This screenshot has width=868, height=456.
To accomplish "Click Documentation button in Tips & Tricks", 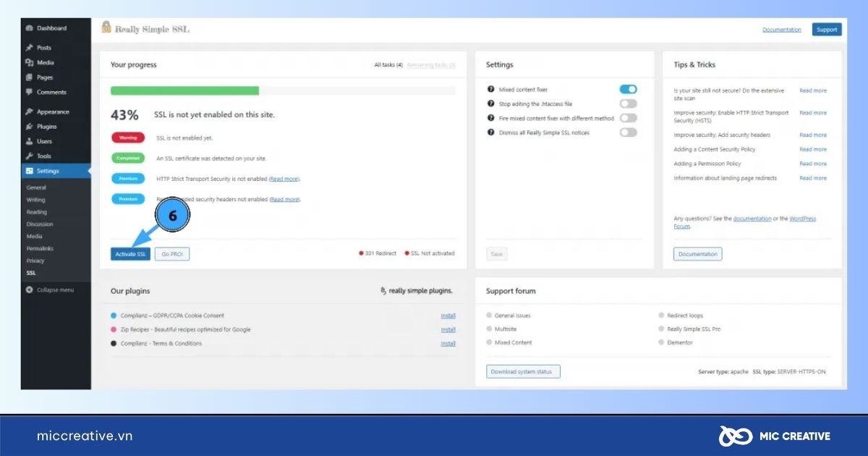I will tap(698, 254).
